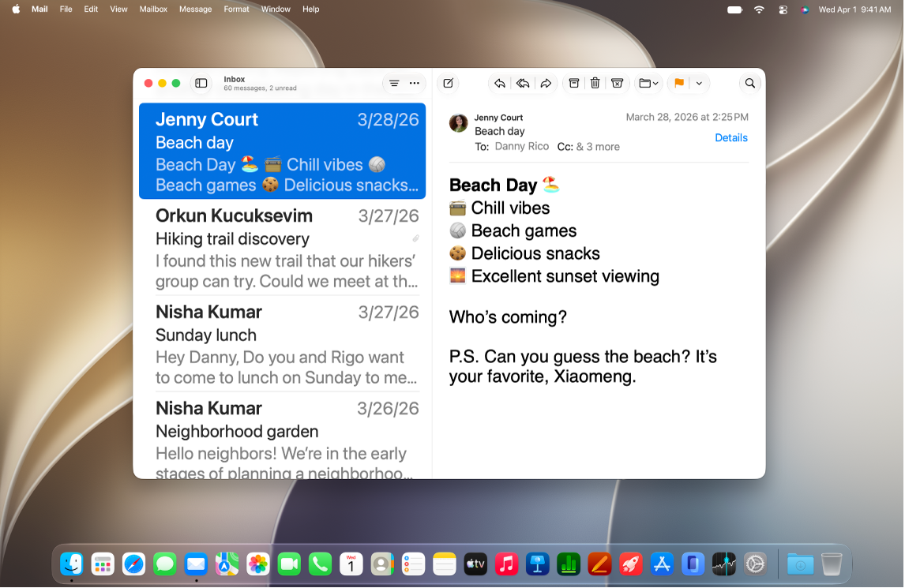Reply to the Beach day message
This screenshot has height=588, width=905.
(x=500, y=83)
